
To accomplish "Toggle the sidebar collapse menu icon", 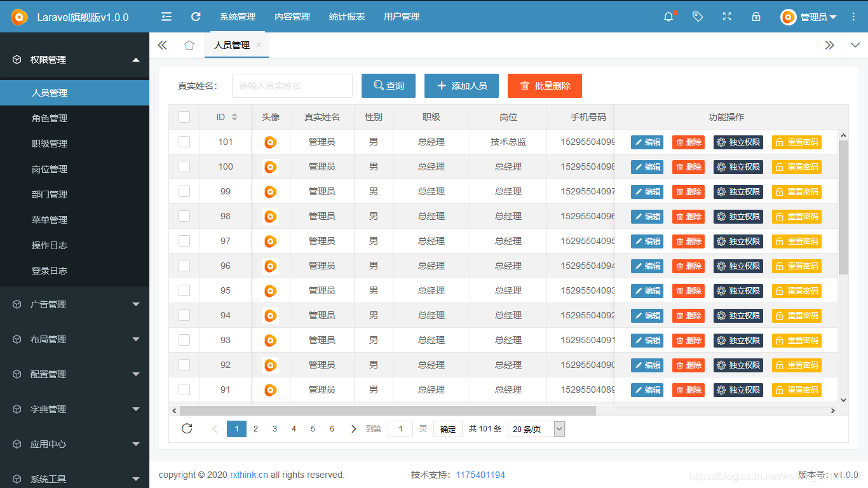I will click(166, 17).
